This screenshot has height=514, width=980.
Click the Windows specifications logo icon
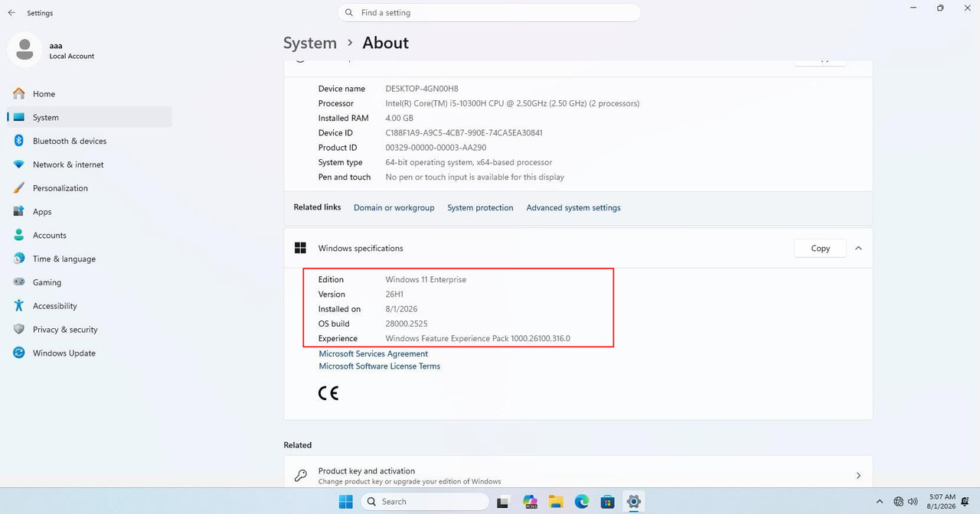pos(300,249)
